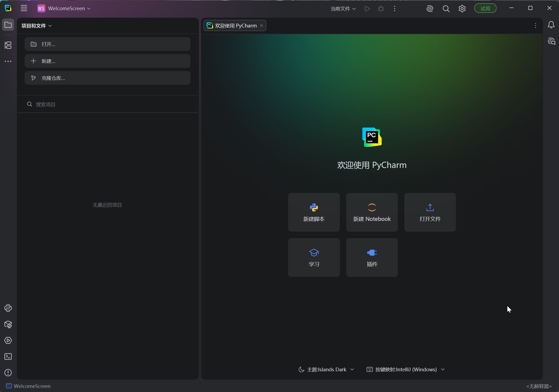The image size is (559, 392).
Task: Select the 欢迎使用 PyCharm tab
Action: click(x=235, y=26)
